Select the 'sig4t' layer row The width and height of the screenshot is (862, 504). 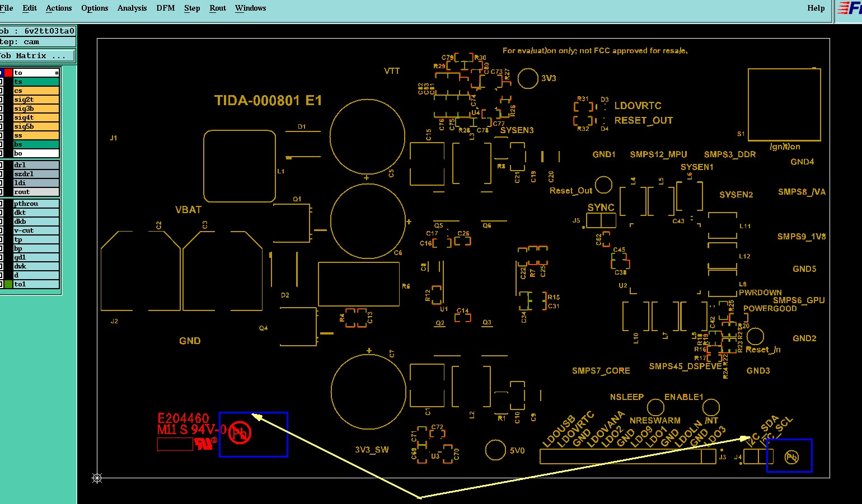pyautogui.click(x=36, y=117)
